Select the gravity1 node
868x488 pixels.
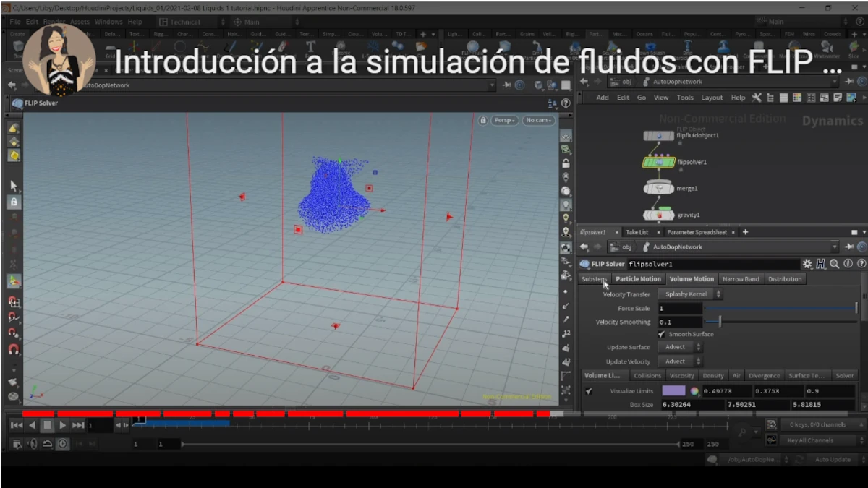(x=658, y=215)
